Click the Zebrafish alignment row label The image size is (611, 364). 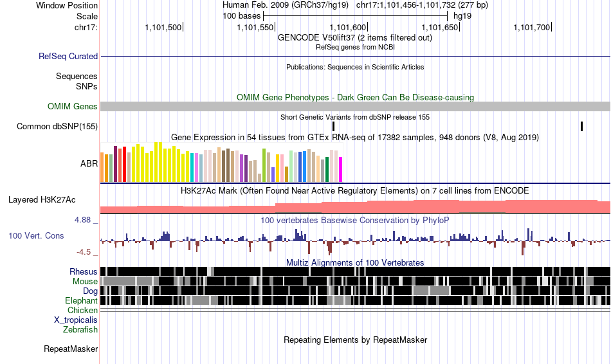[80, 329]
